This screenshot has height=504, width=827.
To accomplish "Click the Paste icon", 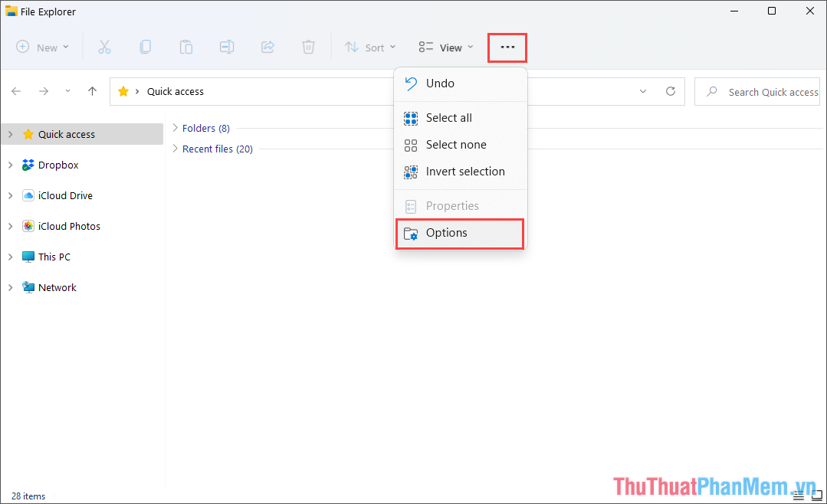I will tap(186, 47).
